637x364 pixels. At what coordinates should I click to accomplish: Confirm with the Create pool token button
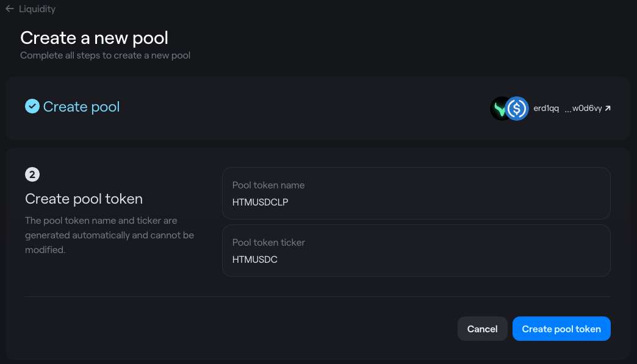[561, 329]
